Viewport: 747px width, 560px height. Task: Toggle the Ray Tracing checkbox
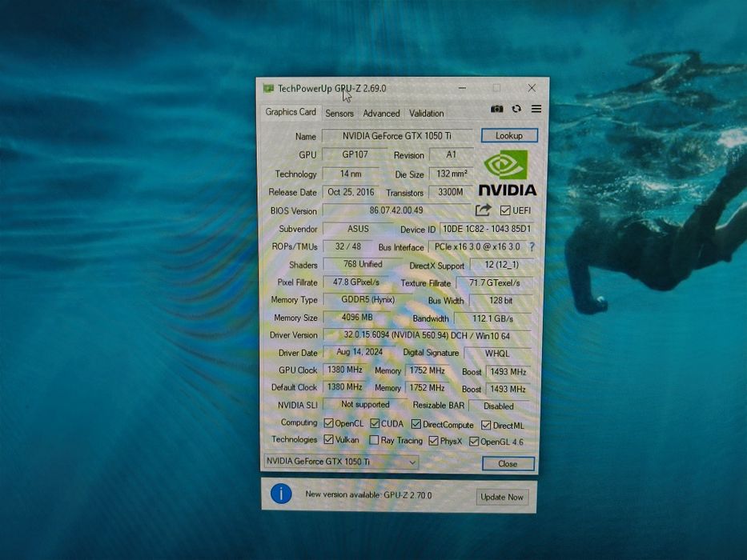tap(375, 440)
